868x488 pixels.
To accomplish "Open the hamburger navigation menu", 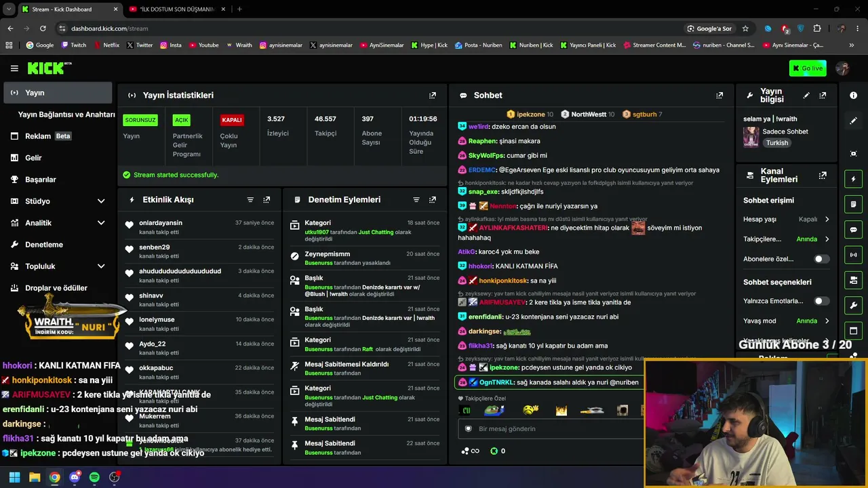I will (14, 68).
